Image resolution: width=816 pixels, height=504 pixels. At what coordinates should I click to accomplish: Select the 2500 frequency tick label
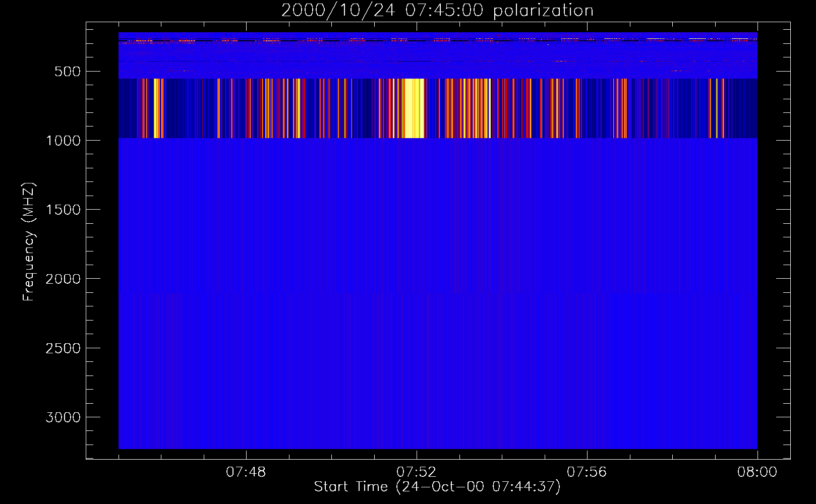tap(63, 348)
